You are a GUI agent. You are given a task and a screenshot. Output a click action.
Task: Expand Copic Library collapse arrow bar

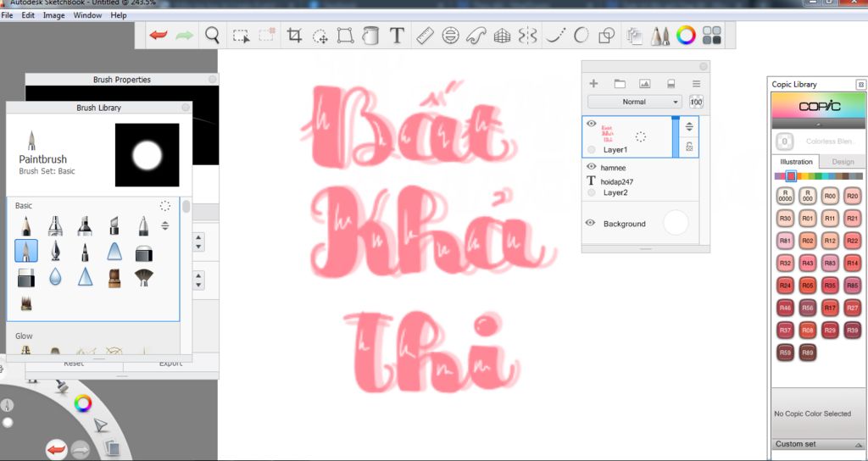[x=818, y=124]
